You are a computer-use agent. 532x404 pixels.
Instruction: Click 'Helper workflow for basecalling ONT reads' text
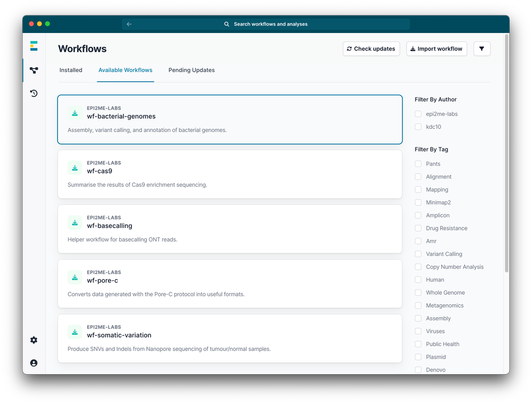[122, 240]
